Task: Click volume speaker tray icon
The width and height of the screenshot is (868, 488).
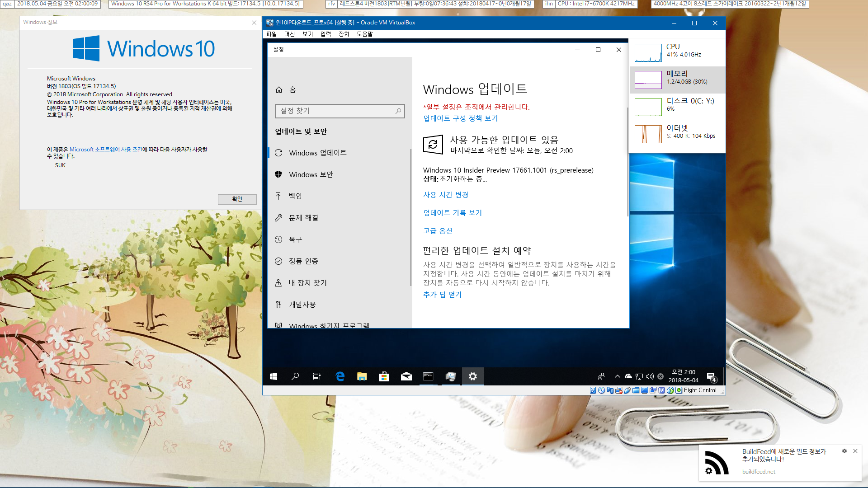Action: [x=650, y=376]
